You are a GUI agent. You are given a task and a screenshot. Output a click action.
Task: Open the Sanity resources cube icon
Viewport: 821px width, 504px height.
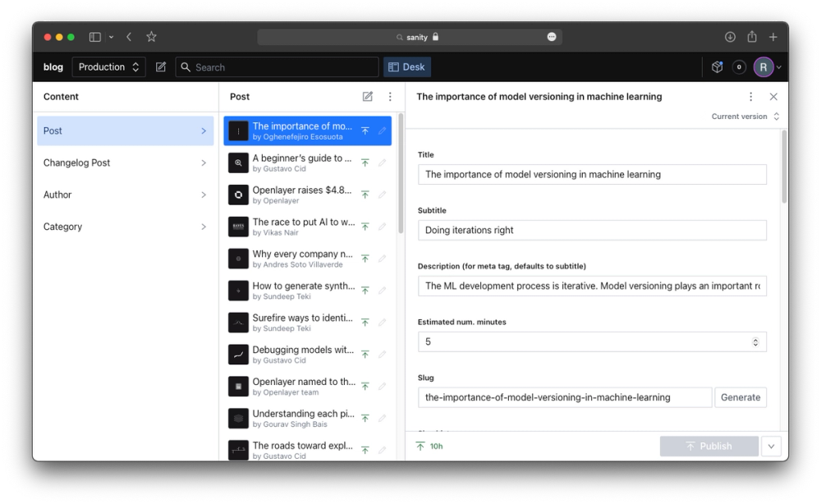coord(717,66)
